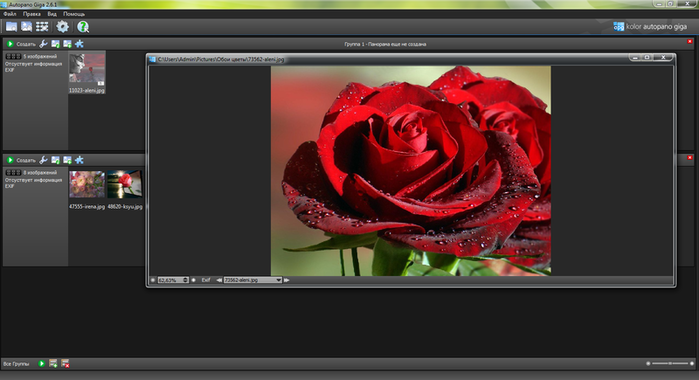Select the 48620-ksyu.jpg thumbnail
This screenshot has width=699, height=380.
125,184
